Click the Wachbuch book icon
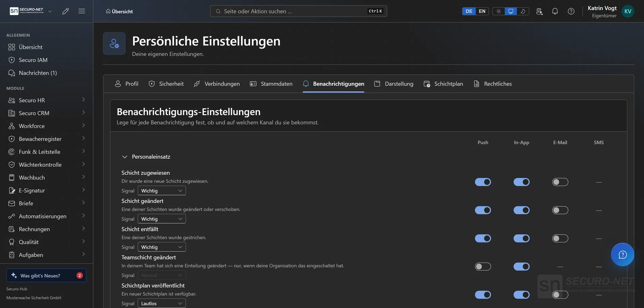The width and height of the screenshot is (644, 308). point(12,178)
